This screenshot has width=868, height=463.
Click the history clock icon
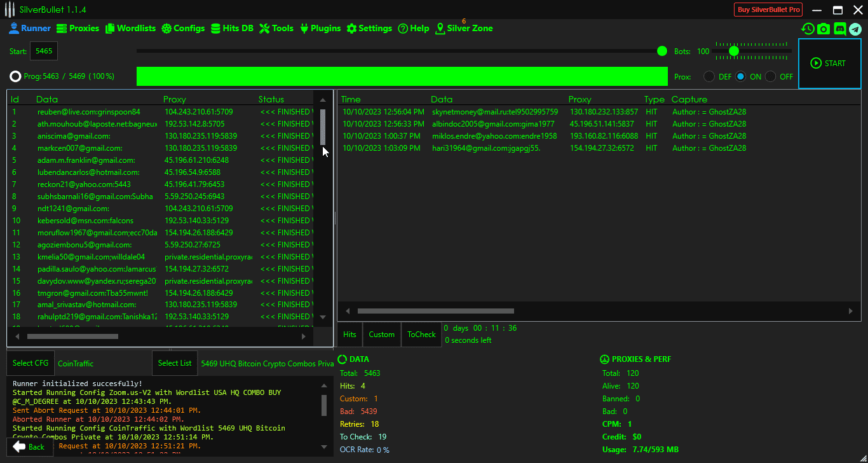point(808,29)
